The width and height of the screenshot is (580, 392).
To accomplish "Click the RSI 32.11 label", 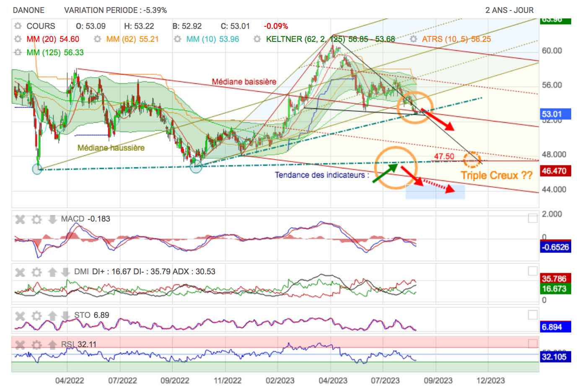I will pyautogui.click(x=79, y=344).
